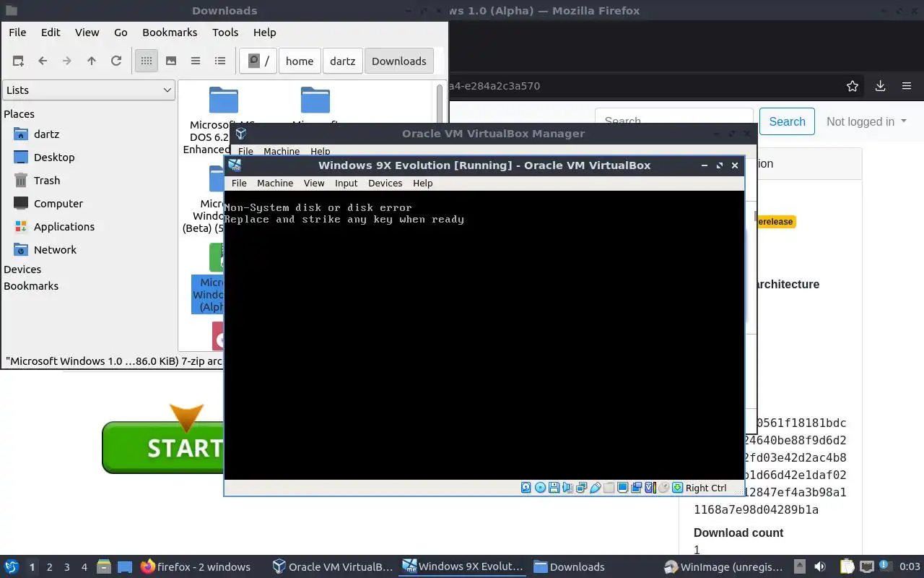Screen dimensions: 924x578
Task: Open Firefox downloads panel icon
Action: pos(880,86)
